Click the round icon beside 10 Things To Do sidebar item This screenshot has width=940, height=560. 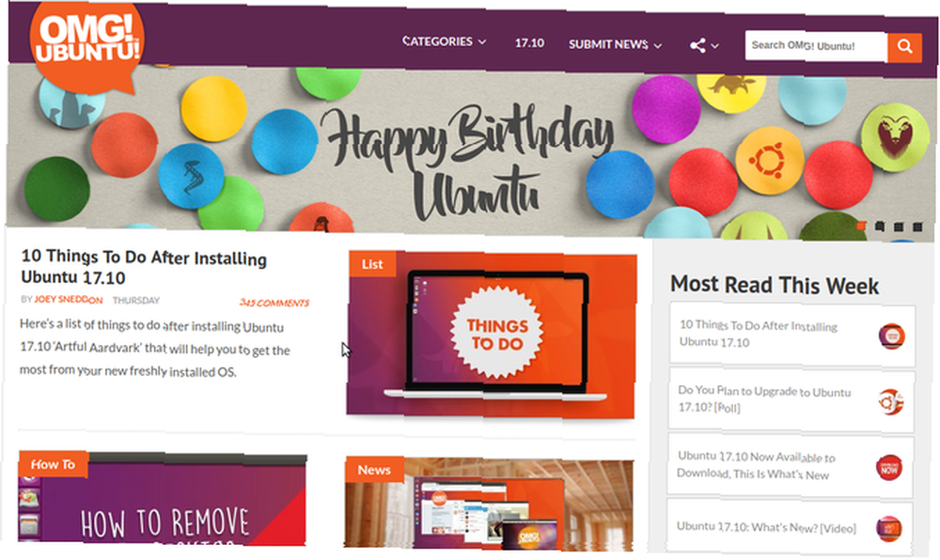click(891, 336)
